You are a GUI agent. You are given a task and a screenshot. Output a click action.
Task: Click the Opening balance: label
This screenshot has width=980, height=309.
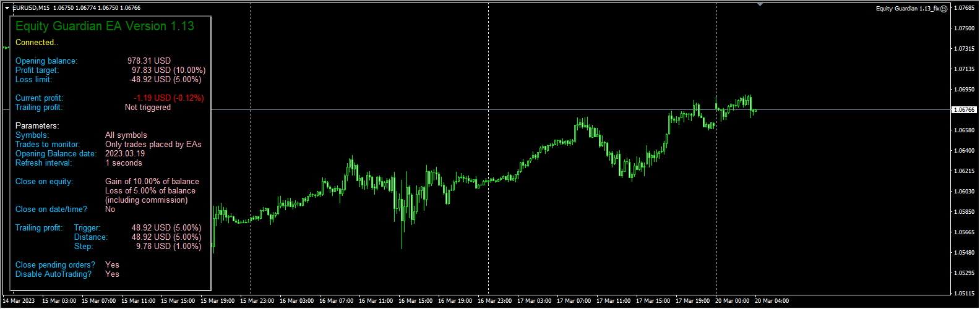pyautogui.click(x=46, y=61)
